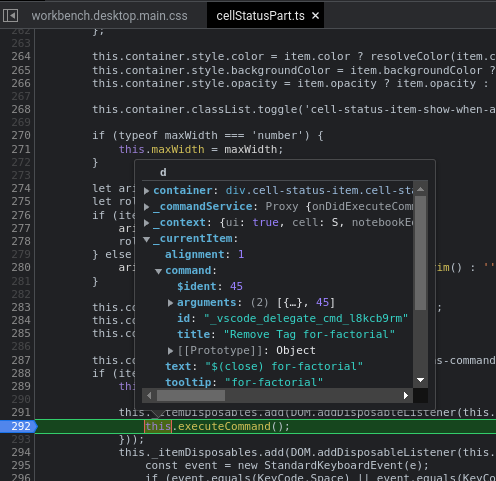Click the popup header 'd'
Image resolution: width=496 pixels, height=481 pixels.
pyautogui.click(x=163, y=172)
